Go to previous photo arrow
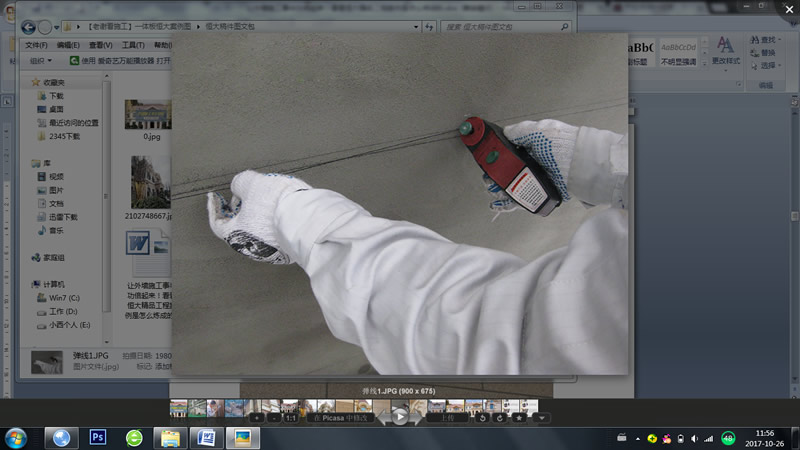The width and height of the screenshot is (800, 450). point(382,417)
